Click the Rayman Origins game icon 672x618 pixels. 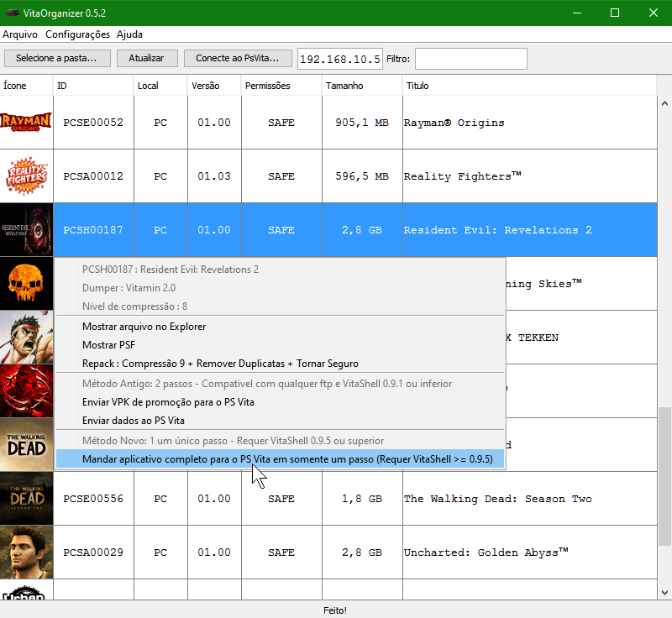click(26, 123)
